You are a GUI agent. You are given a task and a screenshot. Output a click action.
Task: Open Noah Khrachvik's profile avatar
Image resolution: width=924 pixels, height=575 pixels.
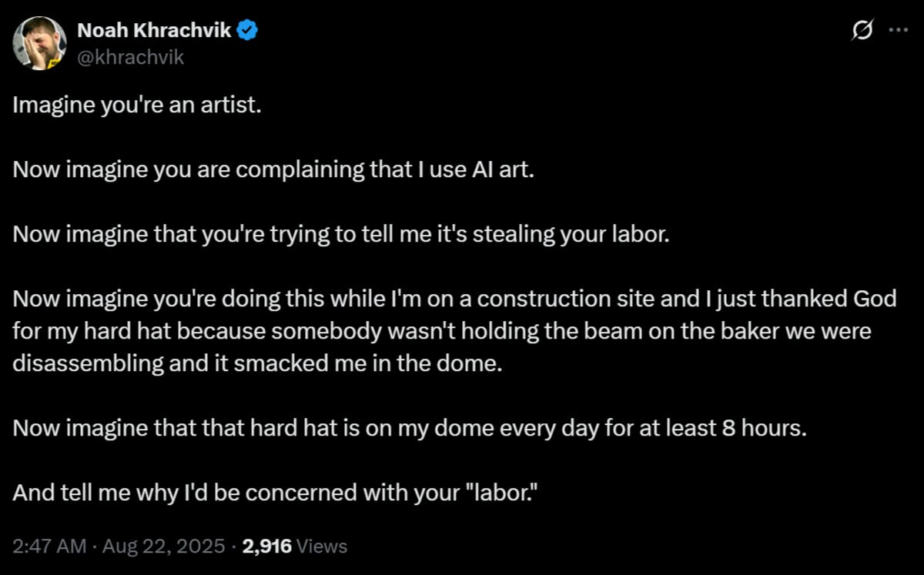tap(39, 43)
